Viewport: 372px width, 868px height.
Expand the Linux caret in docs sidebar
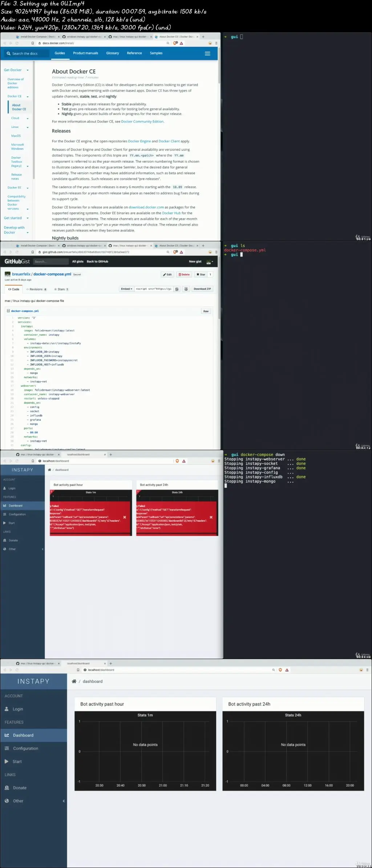click(28, 127)
